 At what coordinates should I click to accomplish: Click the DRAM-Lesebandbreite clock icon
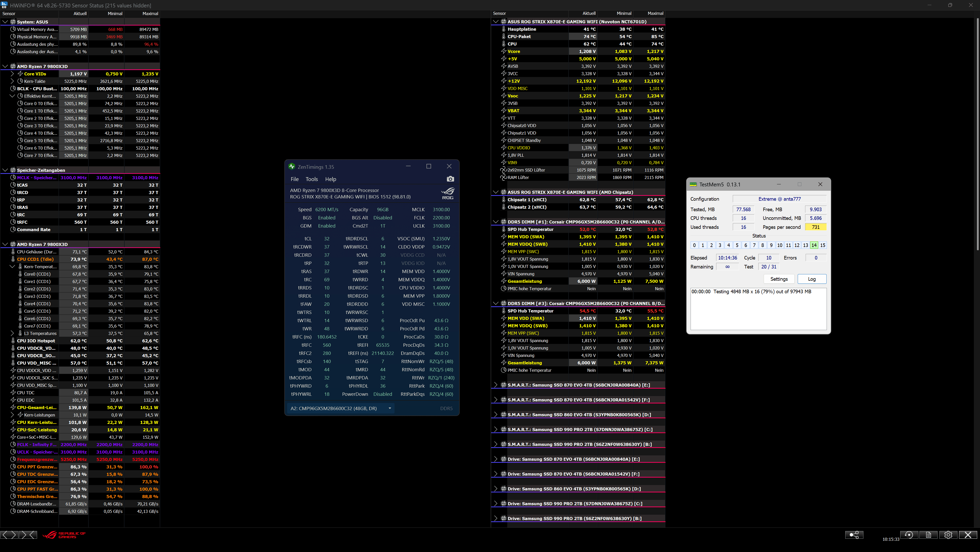pyautogui.click(x=13, y=504)
